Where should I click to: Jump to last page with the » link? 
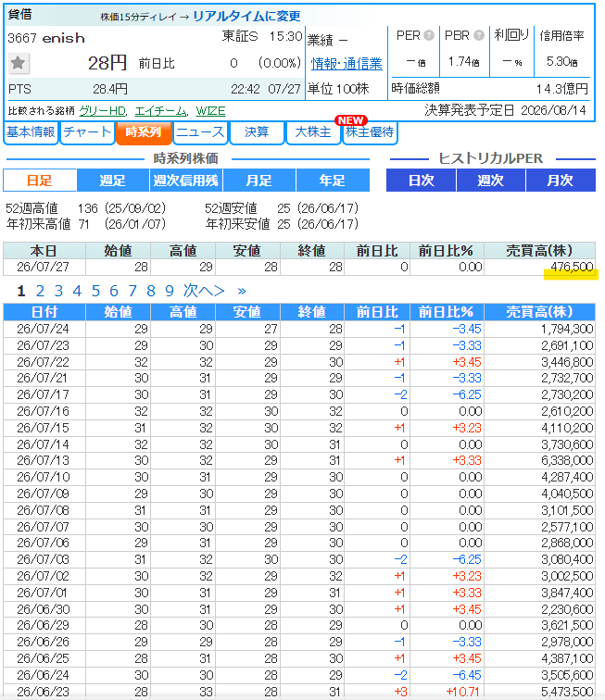pyautogui.click(x=242, y=292)
